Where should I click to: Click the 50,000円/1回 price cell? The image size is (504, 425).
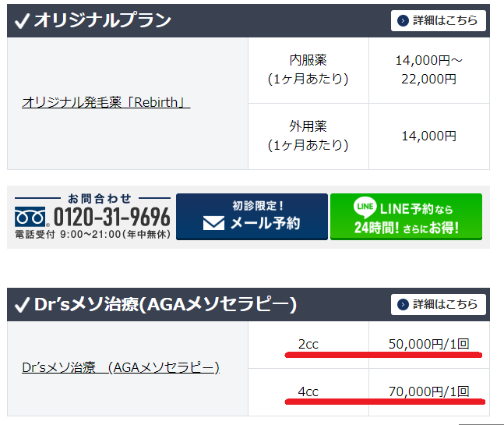click(429, 345)
